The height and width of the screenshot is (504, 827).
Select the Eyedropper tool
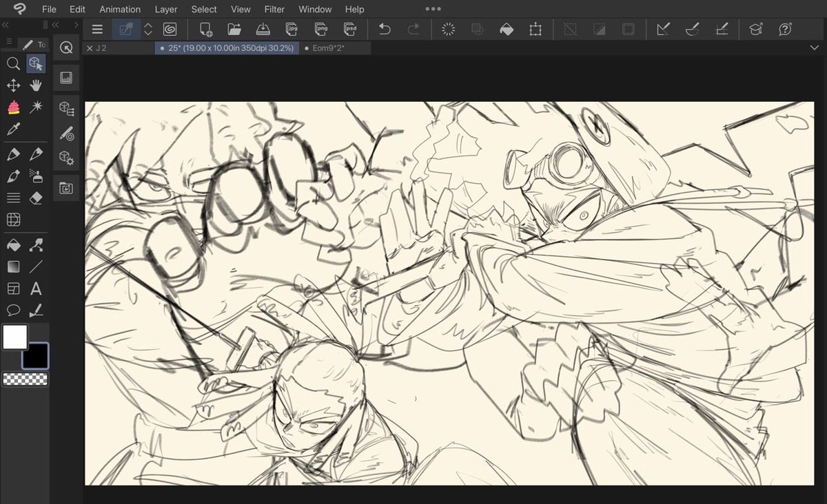[13, 129]
